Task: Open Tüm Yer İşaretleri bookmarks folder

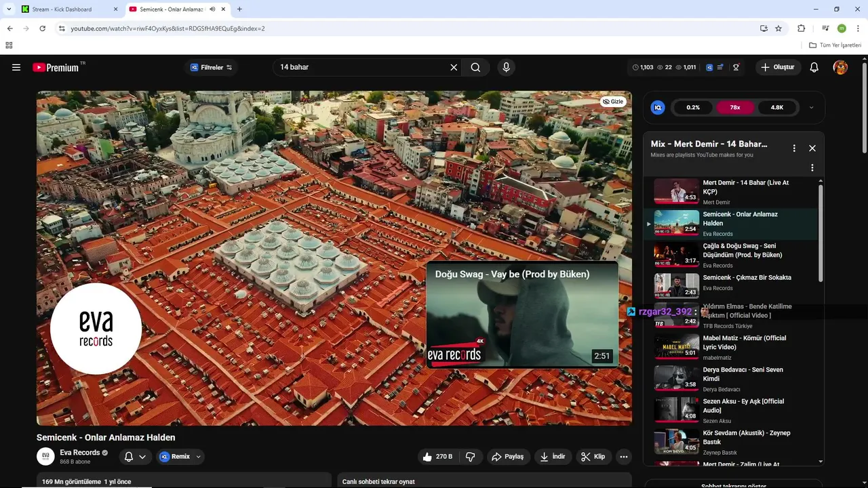Action: (x=835, y=45)
